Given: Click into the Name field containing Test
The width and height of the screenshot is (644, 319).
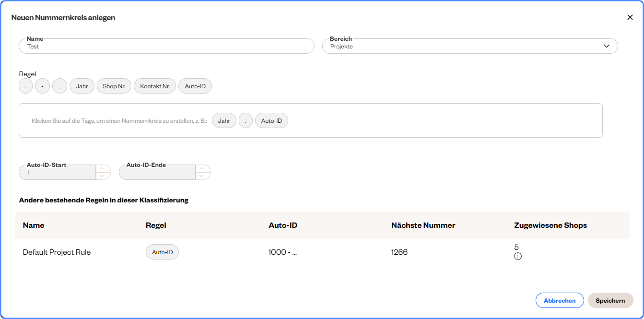Looking at the screenshot, I should [166, 47].
